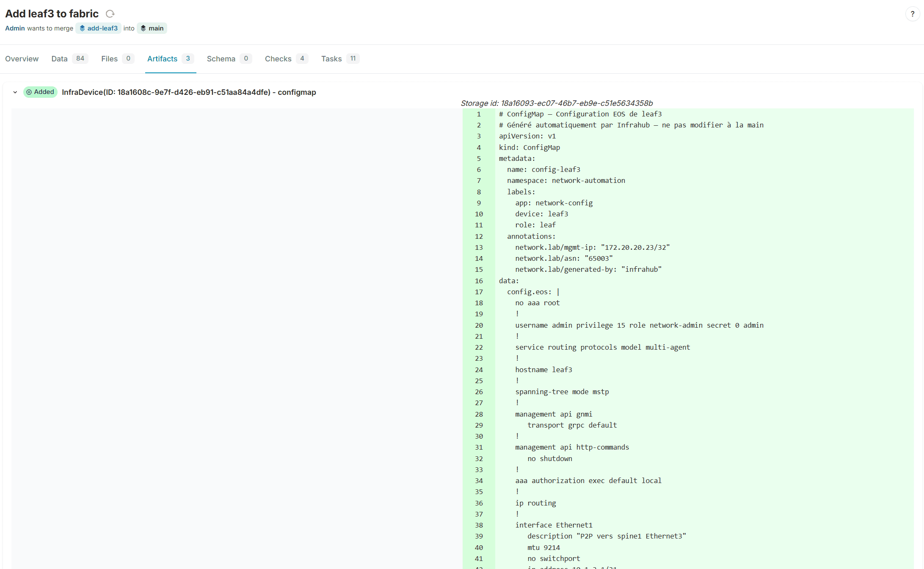The image size is (924, 569).
Task: Click the Admin username link
Action: [x=15, y=28]
